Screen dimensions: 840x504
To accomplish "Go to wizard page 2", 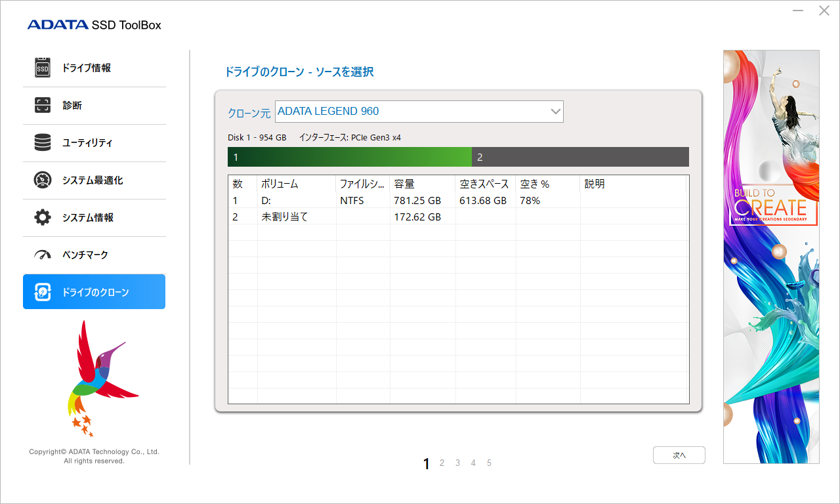I will (x=442, y=463).
